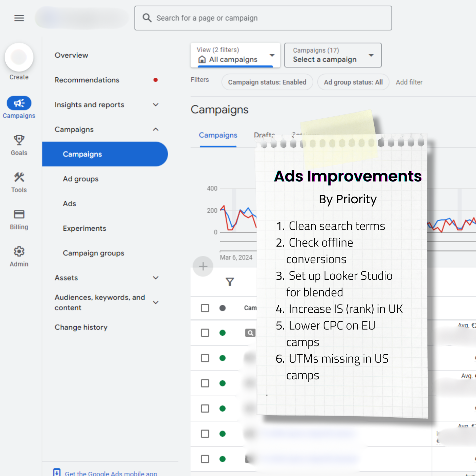Open the hamburger main menu
476x476 pixels.
pos(19,18)
